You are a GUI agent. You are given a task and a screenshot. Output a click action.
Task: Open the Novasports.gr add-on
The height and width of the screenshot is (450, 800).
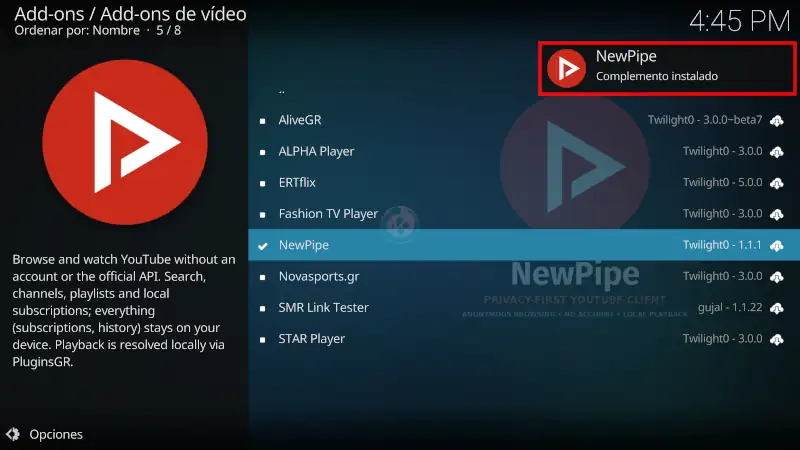coord(523,277)
